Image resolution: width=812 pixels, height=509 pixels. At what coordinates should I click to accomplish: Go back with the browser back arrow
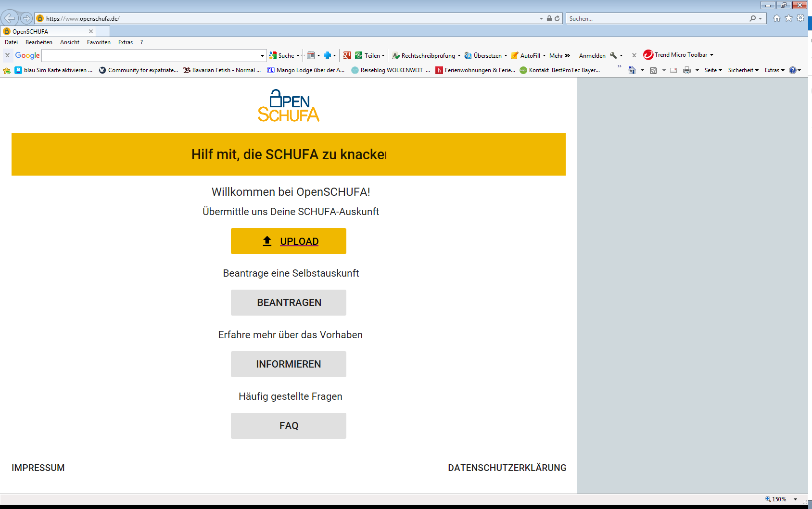click(10, 18)
